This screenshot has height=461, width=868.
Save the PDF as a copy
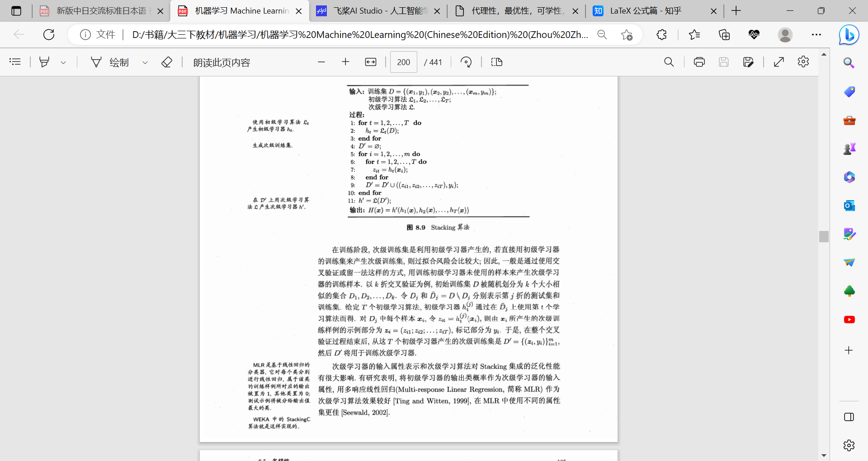click(x=748, y=62)
